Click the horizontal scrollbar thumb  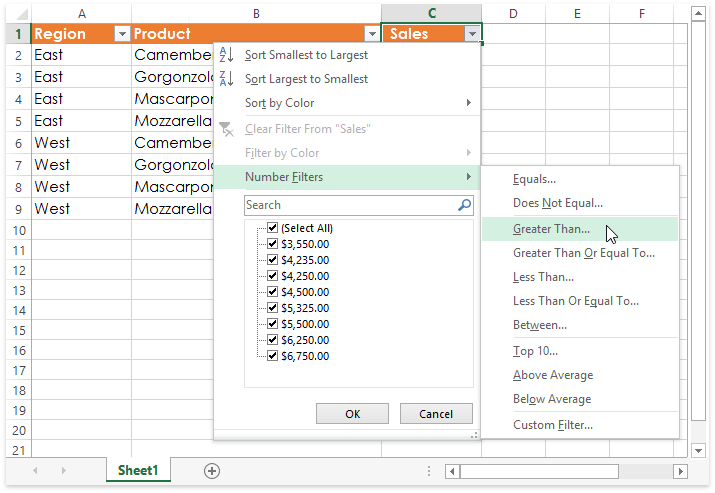point(539,471)
